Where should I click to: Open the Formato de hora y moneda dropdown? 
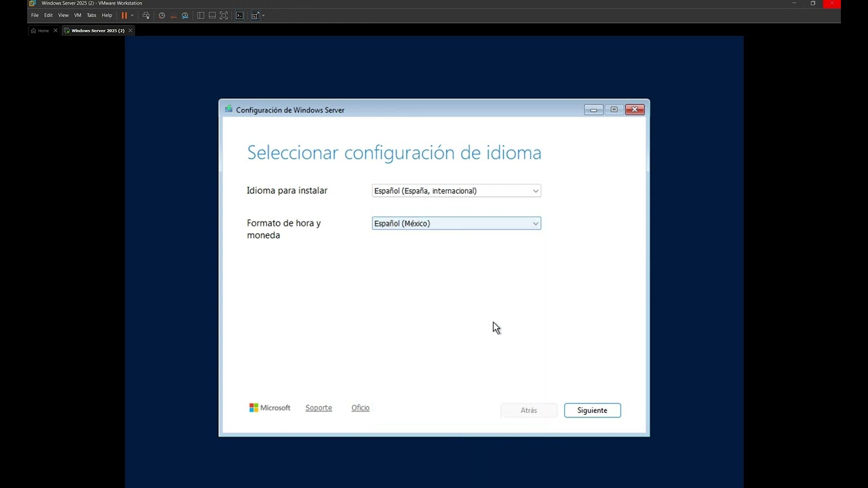pyautogui.click(x=456, y=224)
